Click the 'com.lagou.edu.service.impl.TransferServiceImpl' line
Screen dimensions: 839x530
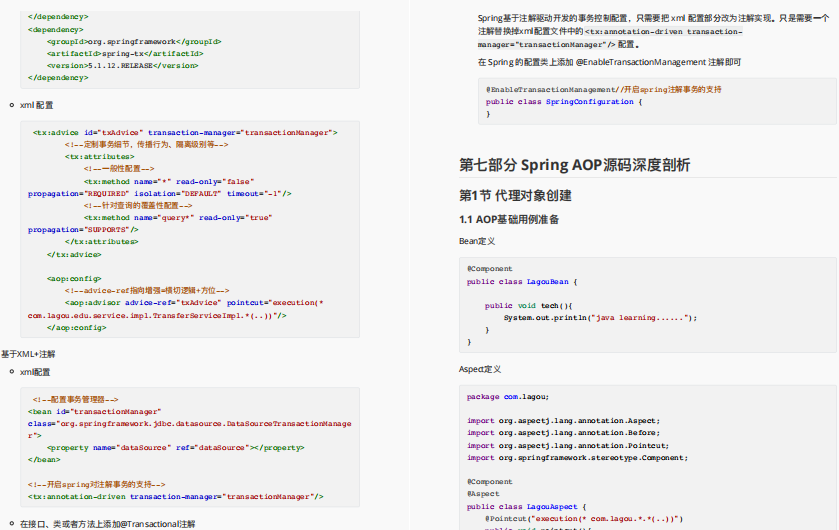click(157, 316)
